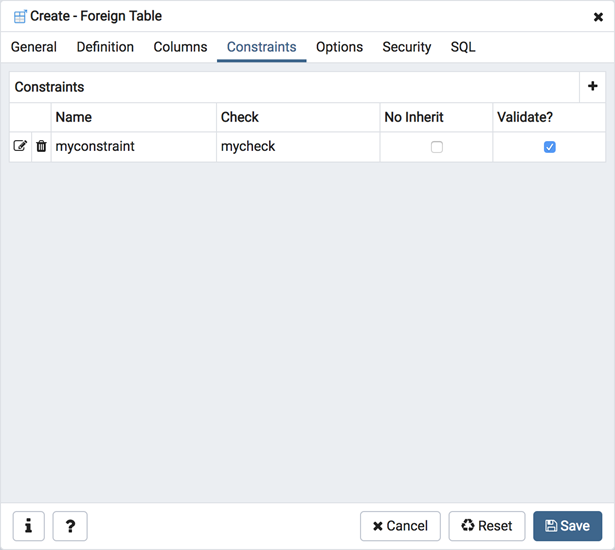Add a new constraint with plus icon
The width and height of the screenshot is (615, 550).
click(592, 87)
